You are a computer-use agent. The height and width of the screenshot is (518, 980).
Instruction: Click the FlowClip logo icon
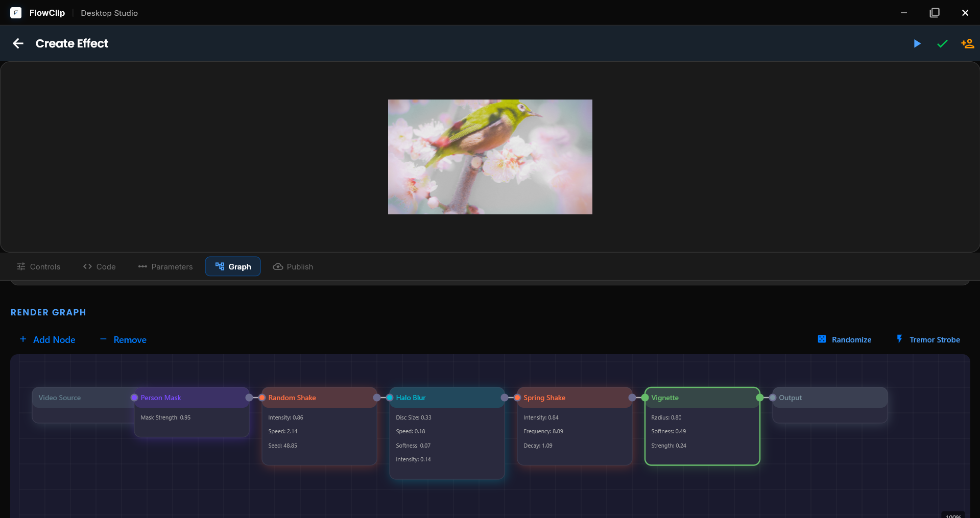coord(16,13)
